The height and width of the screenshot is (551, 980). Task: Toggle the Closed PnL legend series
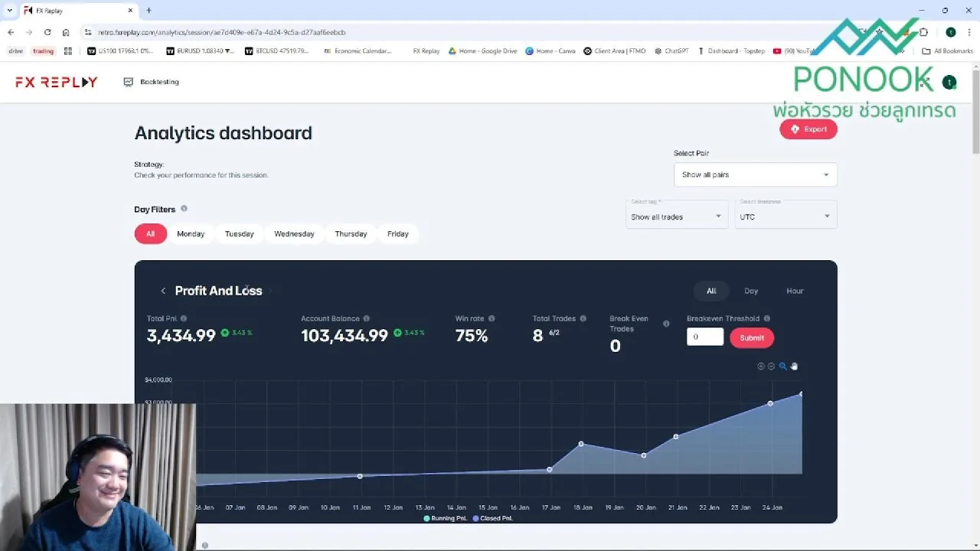click(x=492, y=518)
